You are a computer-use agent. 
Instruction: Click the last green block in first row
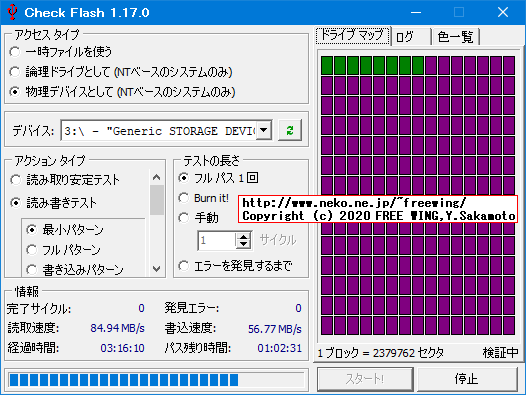[x=418, y=65]
